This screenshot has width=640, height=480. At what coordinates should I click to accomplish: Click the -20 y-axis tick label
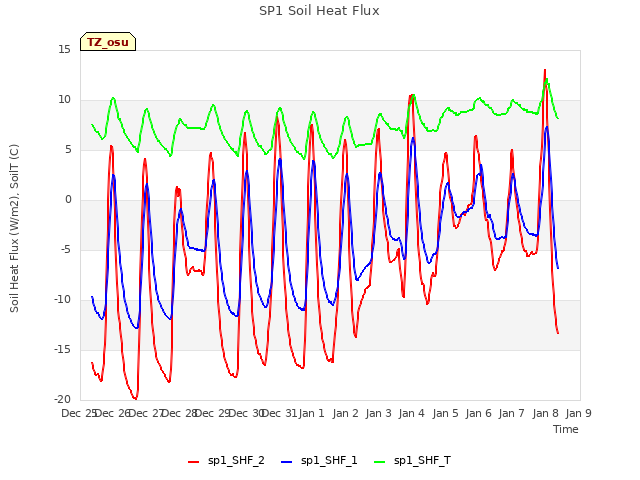click(x=62, y=399)
